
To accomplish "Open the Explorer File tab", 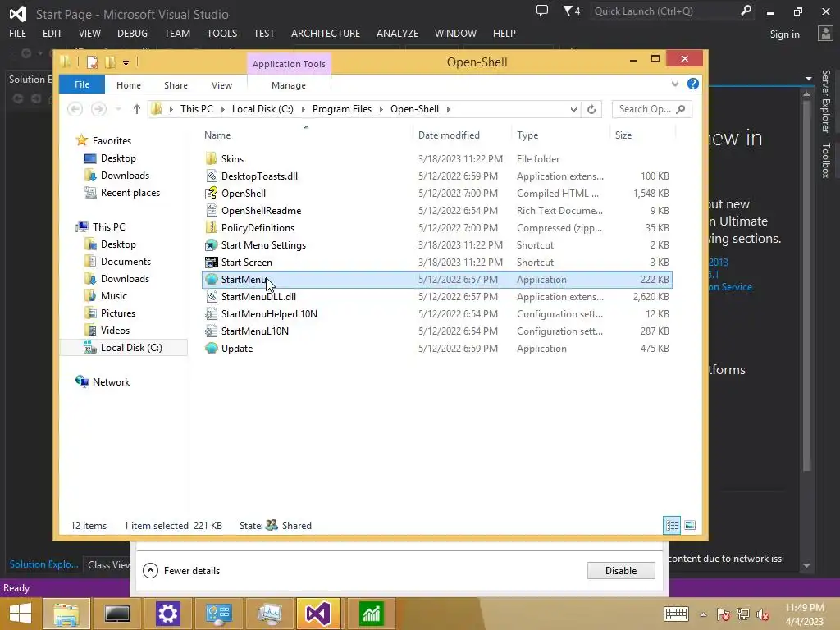I will [x=82, y=84].
